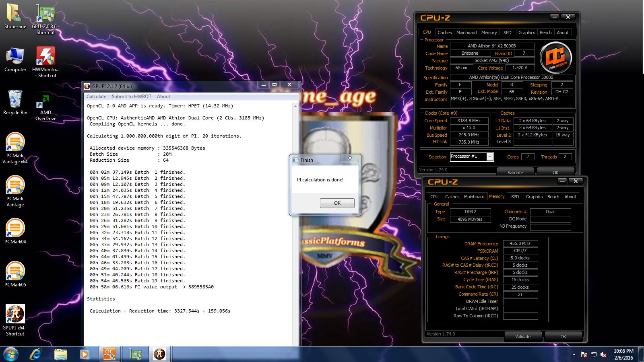Viewport: 644px width, 362px height.
Task: Open the Windows Start orb
Action: [11, 354]
